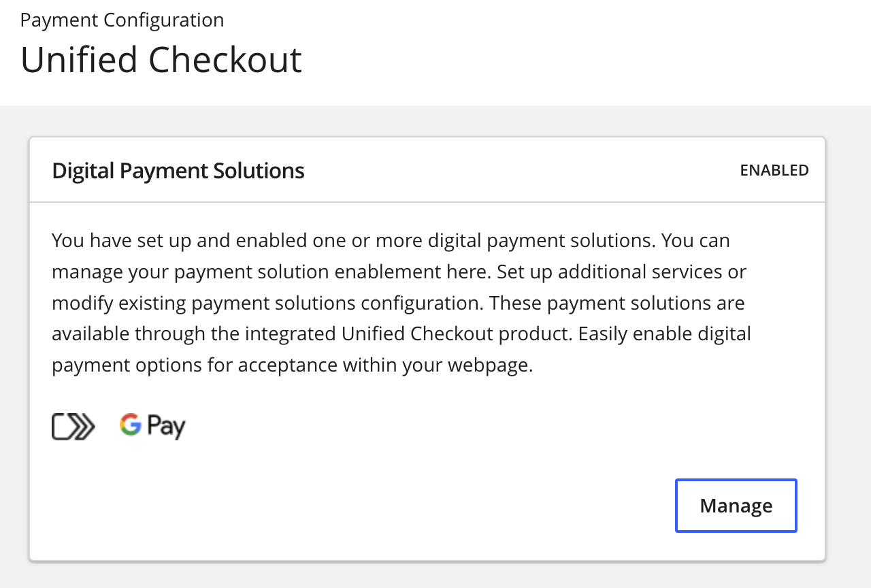Click the Unified Checkout page title
Screen dimensions: 871x588
[161, 61]
